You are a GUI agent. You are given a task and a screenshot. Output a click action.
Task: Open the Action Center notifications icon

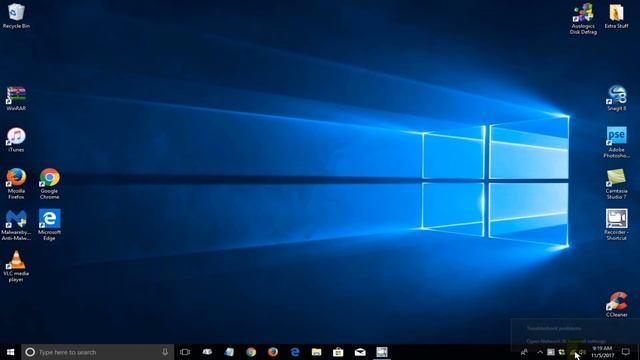[626, 352]
